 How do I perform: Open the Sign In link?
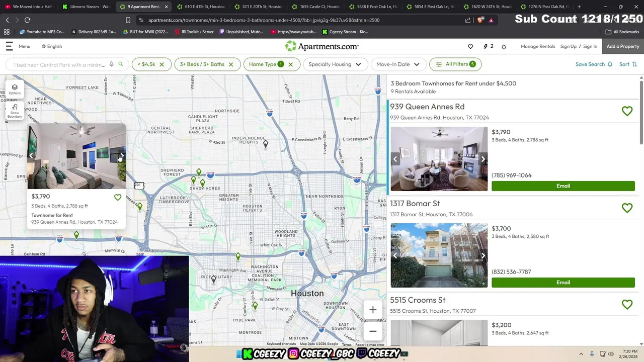click(x=590, y=46)
